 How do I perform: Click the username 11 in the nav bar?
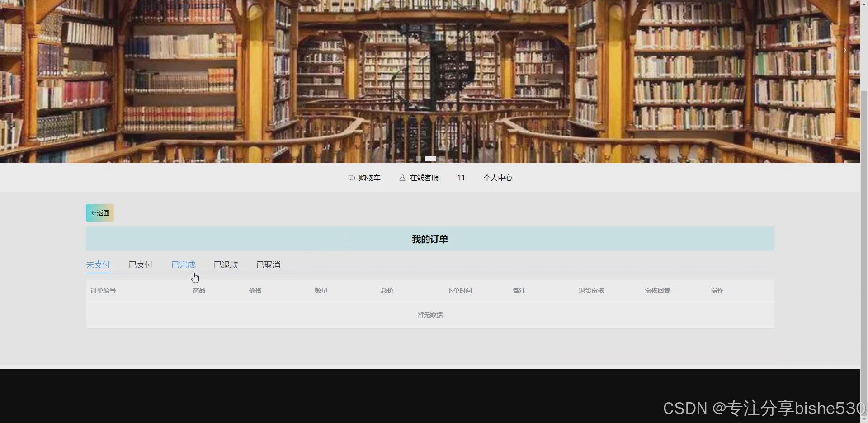pyautogui.click(x=461, y=178)
